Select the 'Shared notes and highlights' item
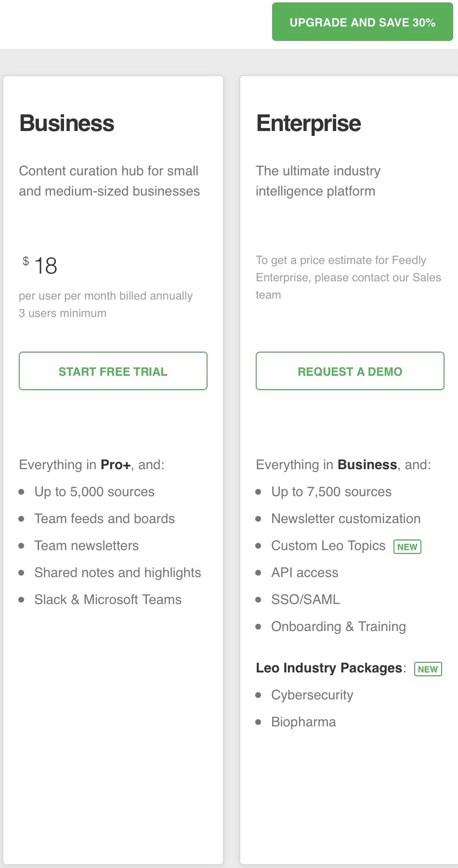 pyautogui.click(x=118, y=573)
